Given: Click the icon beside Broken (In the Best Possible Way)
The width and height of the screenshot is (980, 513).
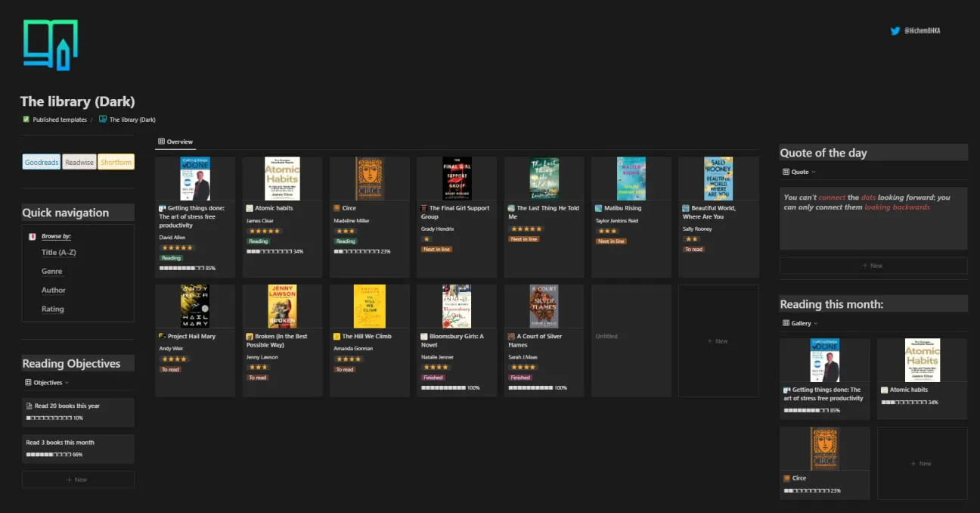Looking at the screenshot, I should point(250,336).
